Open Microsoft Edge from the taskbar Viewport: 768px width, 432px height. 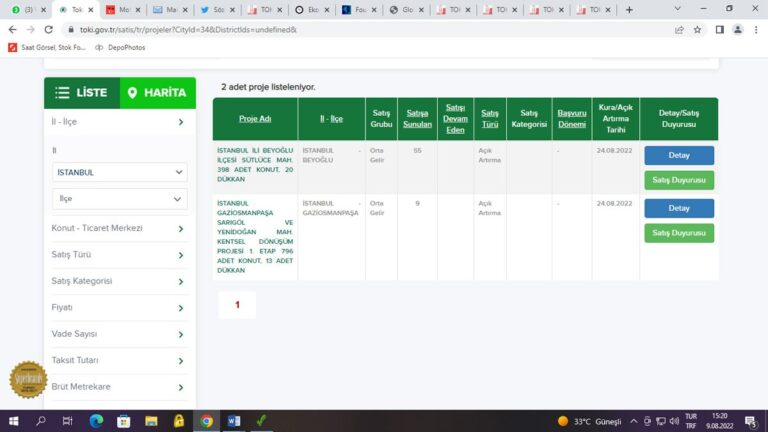click(x=96, y=421)
